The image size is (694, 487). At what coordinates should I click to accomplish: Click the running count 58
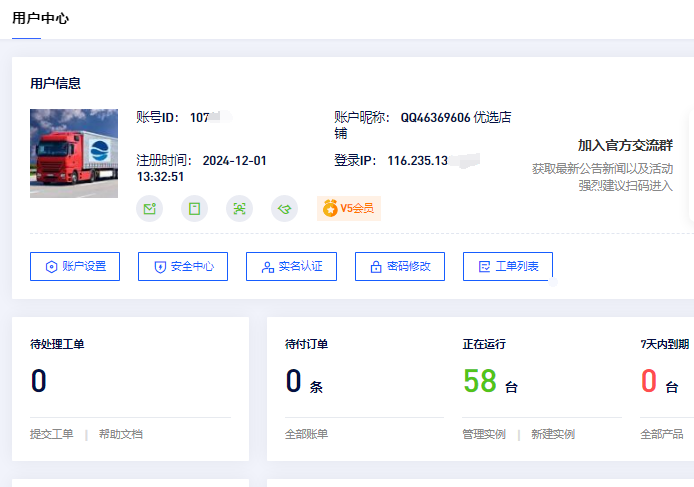point(480,381)
